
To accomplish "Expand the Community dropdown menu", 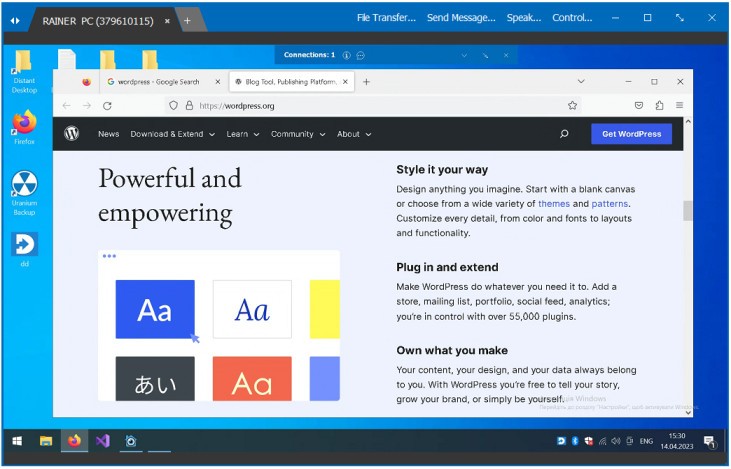I will (x=298, y=134).
